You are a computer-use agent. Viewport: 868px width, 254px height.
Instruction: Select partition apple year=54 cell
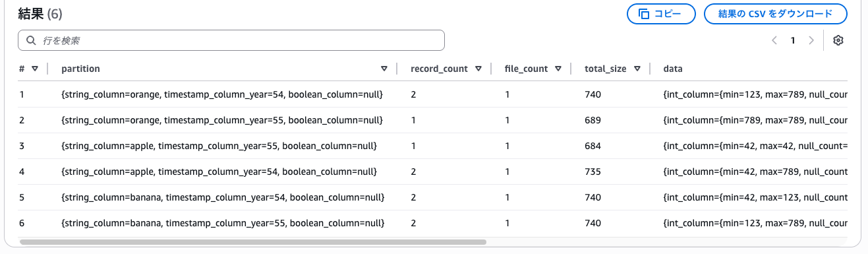219,172
